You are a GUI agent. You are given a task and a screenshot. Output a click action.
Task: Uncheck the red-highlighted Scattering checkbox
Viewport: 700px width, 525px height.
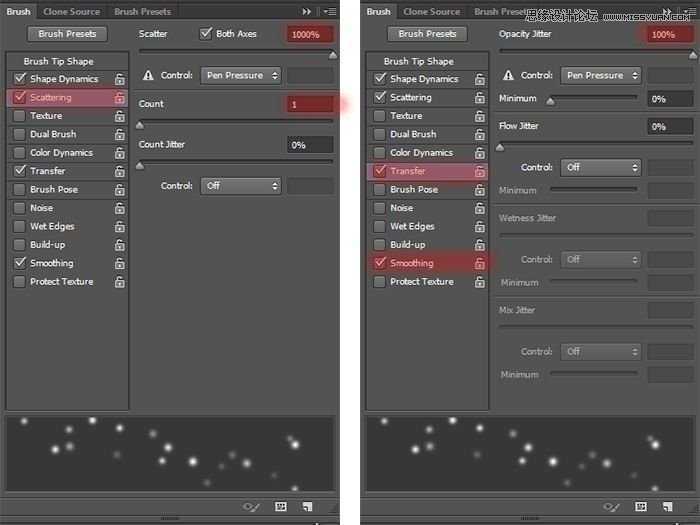19,97
